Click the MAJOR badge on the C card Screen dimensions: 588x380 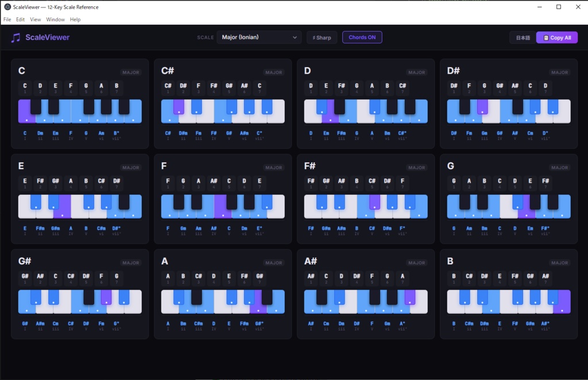(x=130, y=72)
